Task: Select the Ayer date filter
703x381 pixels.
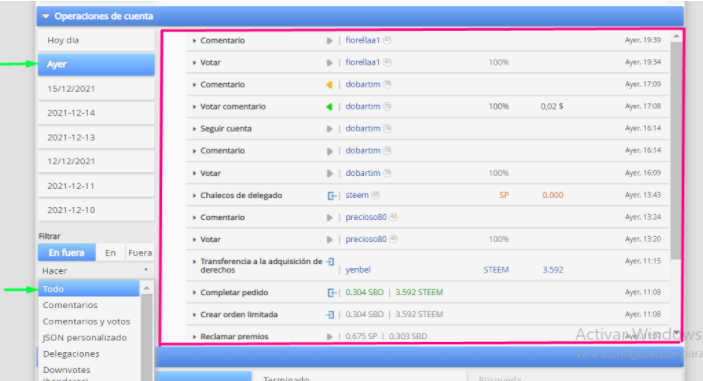Action: click(x=96, y=64)
